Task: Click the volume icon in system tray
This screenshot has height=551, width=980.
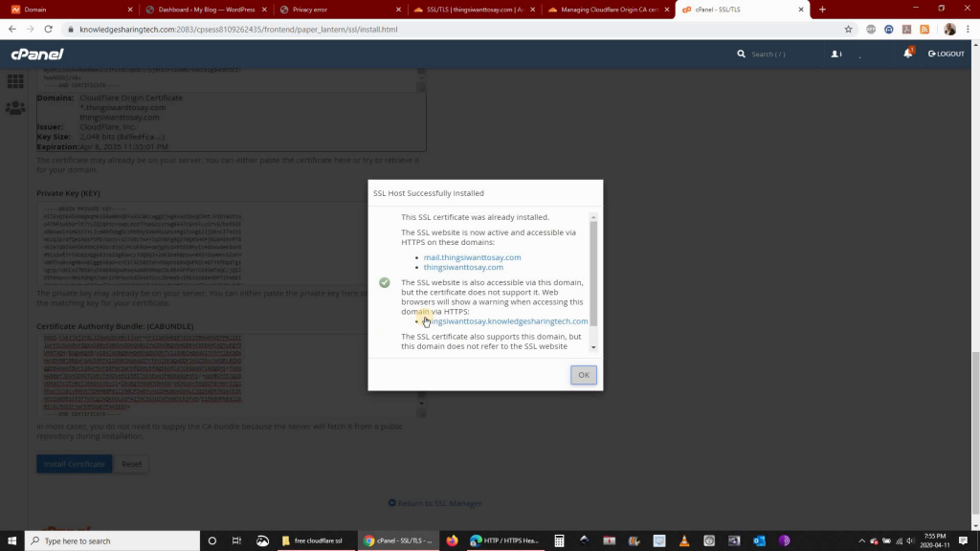Action: 911,541
